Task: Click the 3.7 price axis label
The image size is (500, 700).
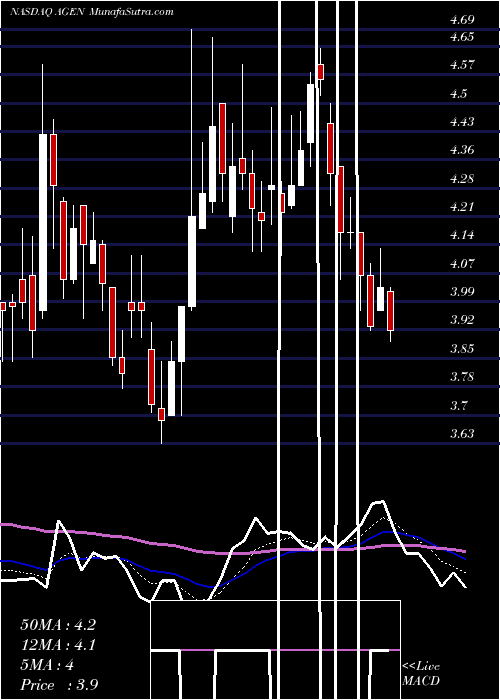Action: point(458,406)
